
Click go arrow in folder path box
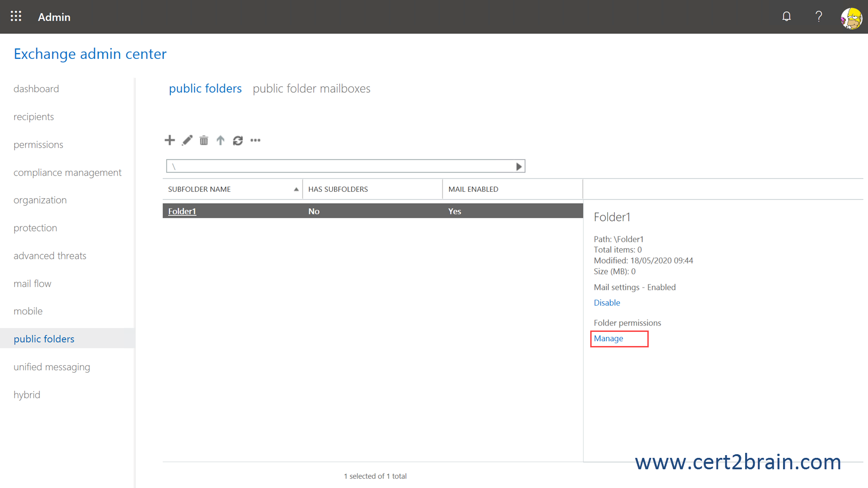(x=519, y=167)
